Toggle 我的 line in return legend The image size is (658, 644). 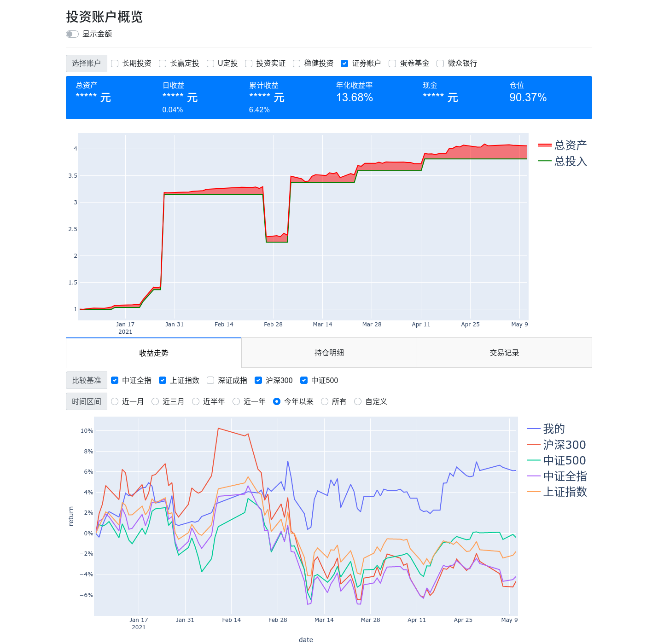point(546,429)
